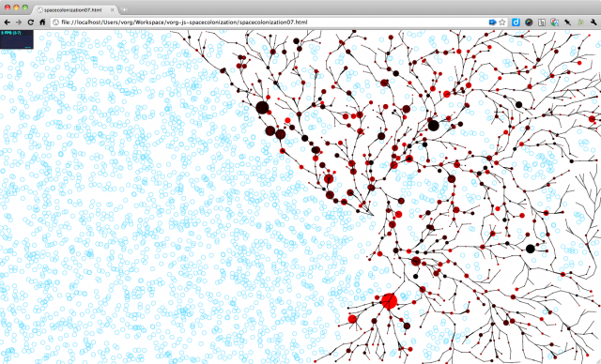This screenshot has height=364, width=601.
Task: Open the translate extension icon
Action: [x=554, y=23]
